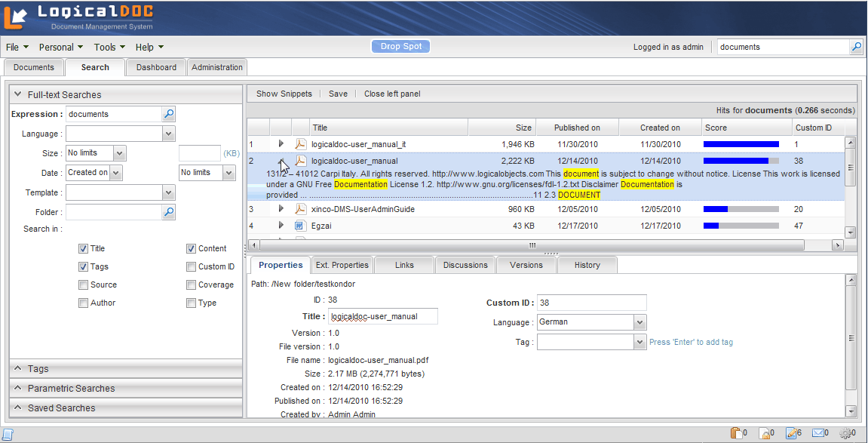
Task: Click the Drop Spot button
Action: point(400,47)
